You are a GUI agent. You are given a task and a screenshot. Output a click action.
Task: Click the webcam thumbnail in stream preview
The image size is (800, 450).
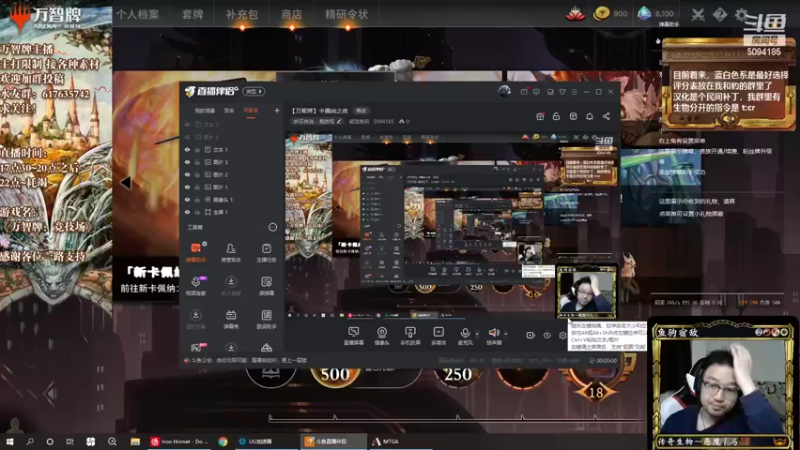pyautogui.click(x=586, y=293)
